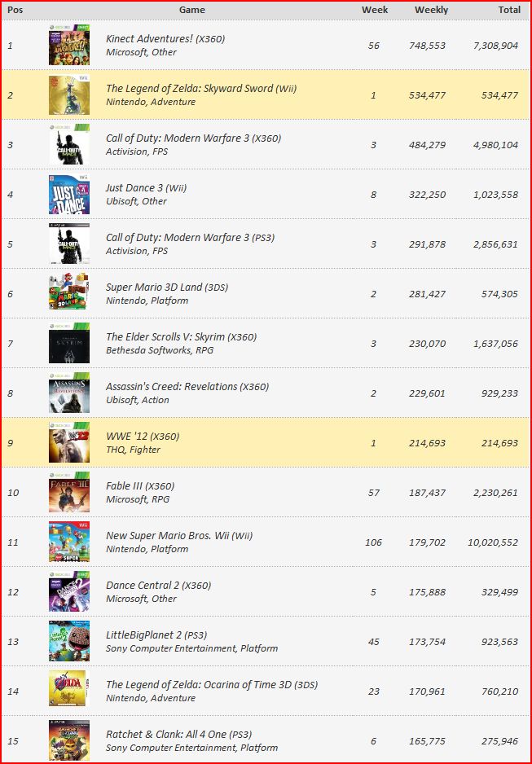Open Call of Duty: Modern Warfare 3 PS3 link
The height and width of the screenshot is (764, 532).
click(x=191, y=238)
